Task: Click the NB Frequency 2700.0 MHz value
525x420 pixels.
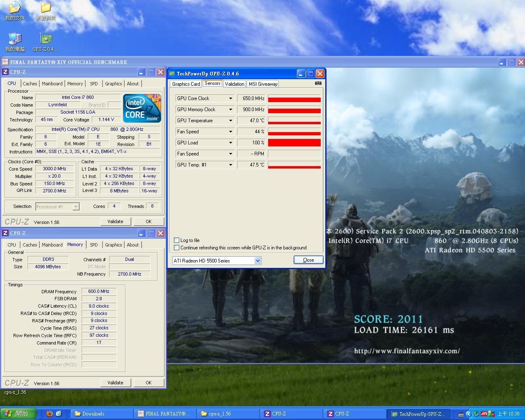Action: (x=130, y=274)
